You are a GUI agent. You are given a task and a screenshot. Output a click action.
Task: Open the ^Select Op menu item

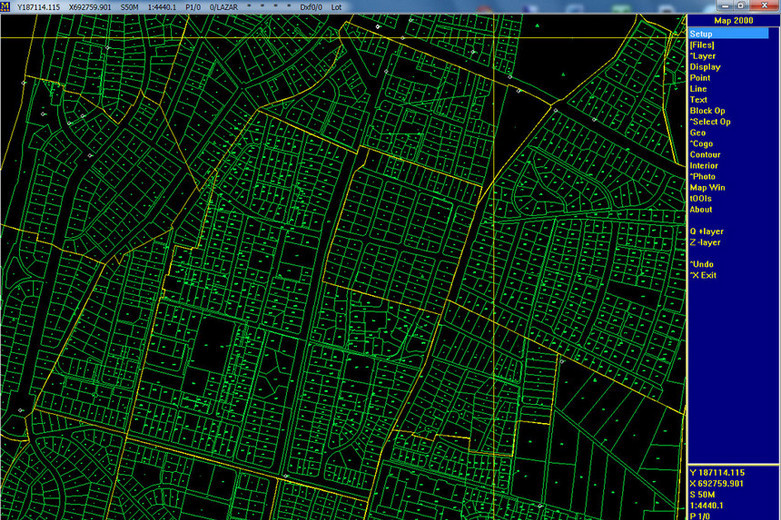click(x=710, y=122)
